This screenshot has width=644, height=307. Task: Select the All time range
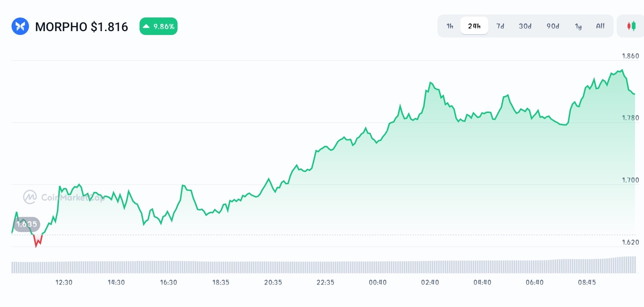click(x=600, y=26)
